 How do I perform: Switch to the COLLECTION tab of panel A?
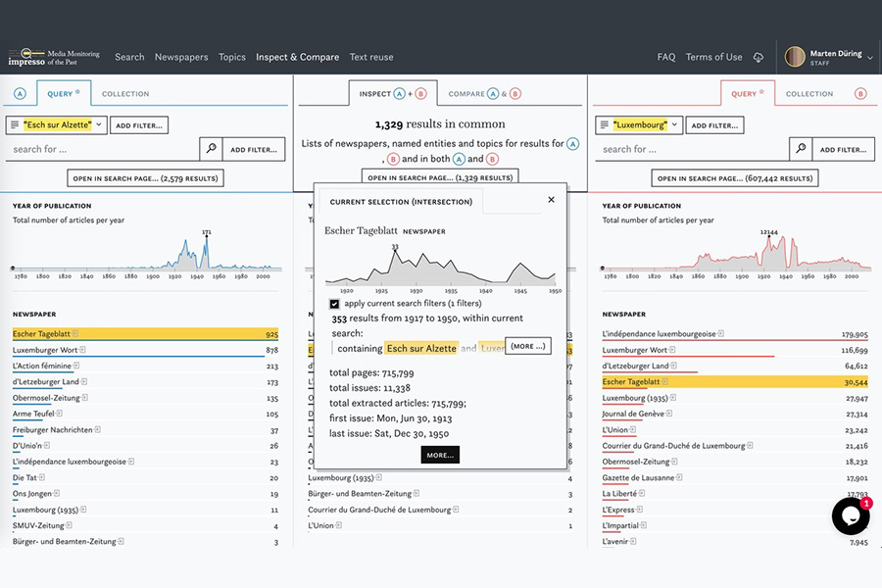tap(125, 94)
